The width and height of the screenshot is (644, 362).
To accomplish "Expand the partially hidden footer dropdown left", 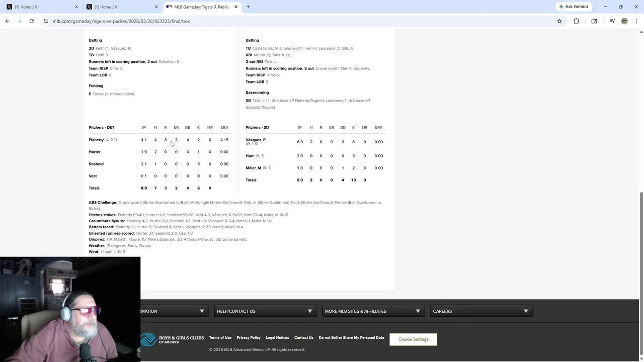I will point(174,311).
